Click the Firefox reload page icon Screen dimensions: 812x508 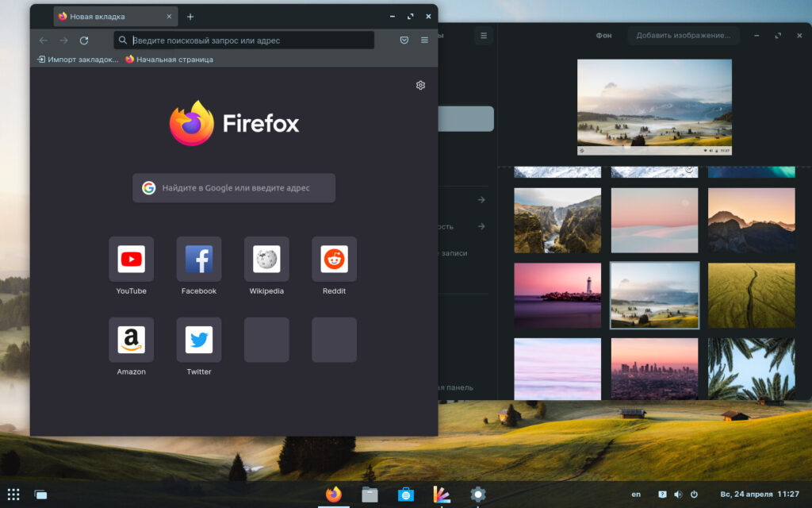84,40
